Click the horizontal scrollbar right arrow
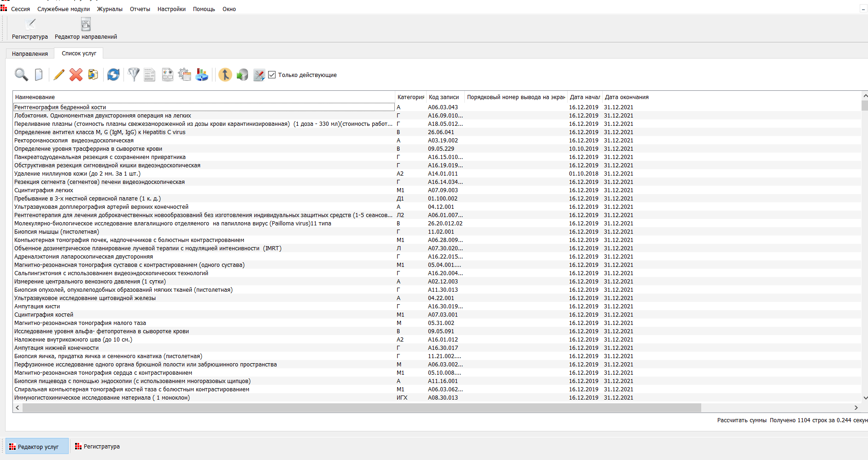Viewport: 868px width, 460px height. pos(856,407)
